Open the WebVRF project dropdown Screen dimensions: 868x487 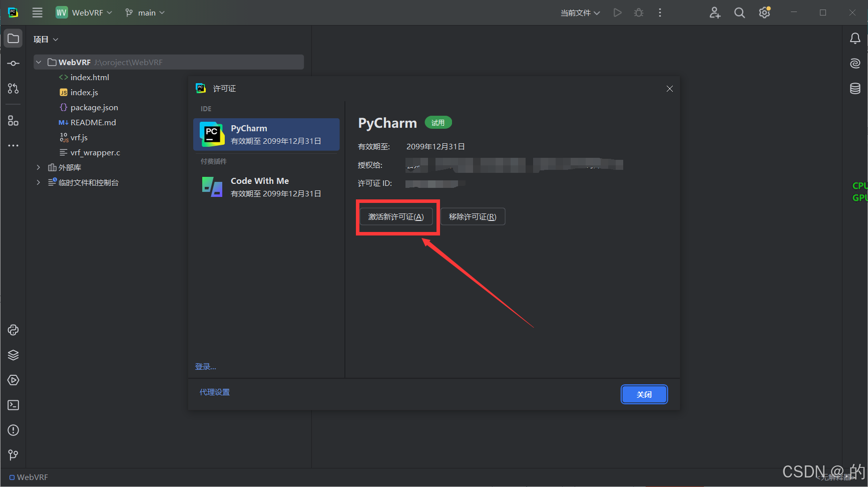point(84,13)
